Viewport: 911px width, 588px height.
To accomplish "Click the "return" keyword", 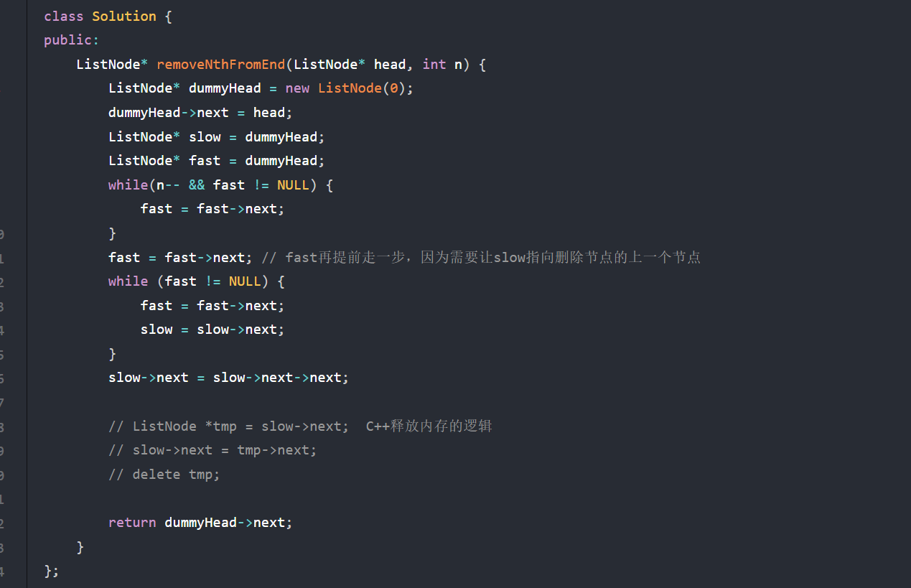I will (132, 523).
